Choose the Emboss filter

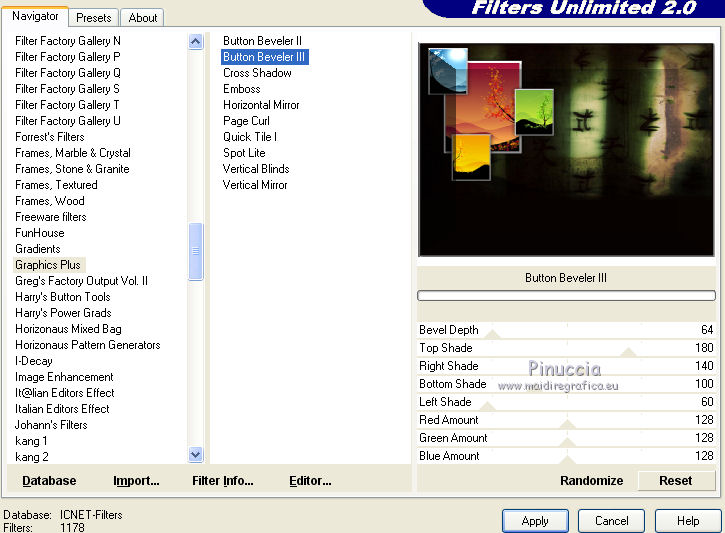point(241,89)
